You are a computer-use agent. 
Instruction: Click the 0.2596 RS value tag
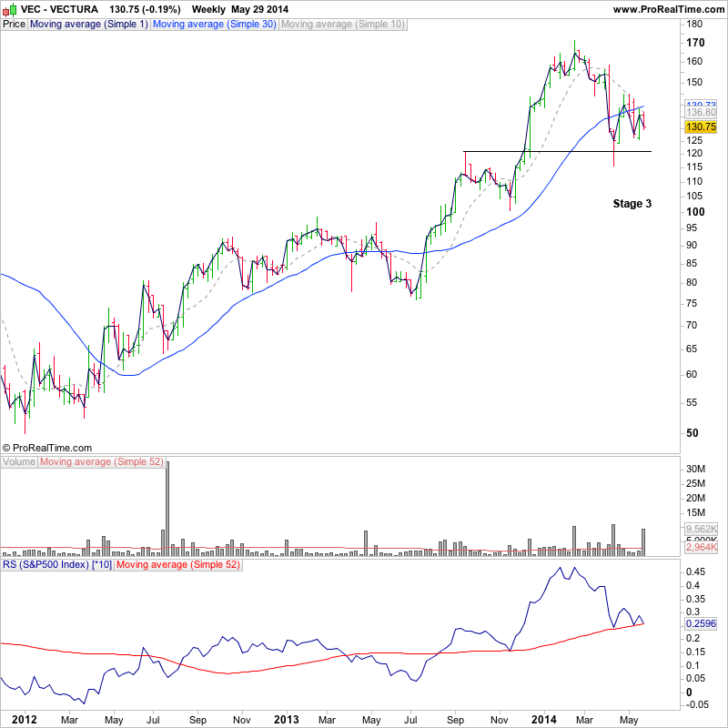[x=701, y=623]
